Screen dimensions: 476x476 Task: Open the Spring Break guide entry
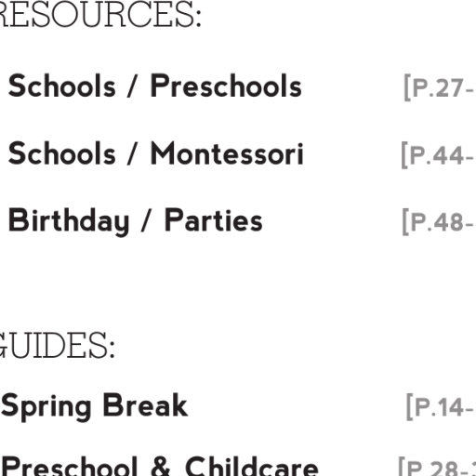point(95,406)
